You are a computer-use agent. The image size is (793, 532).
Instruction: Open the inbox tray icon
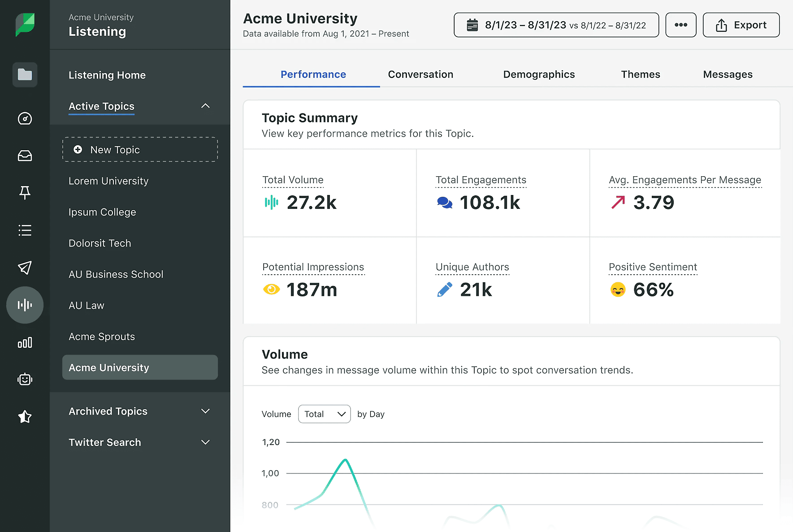tap(25, 156)
